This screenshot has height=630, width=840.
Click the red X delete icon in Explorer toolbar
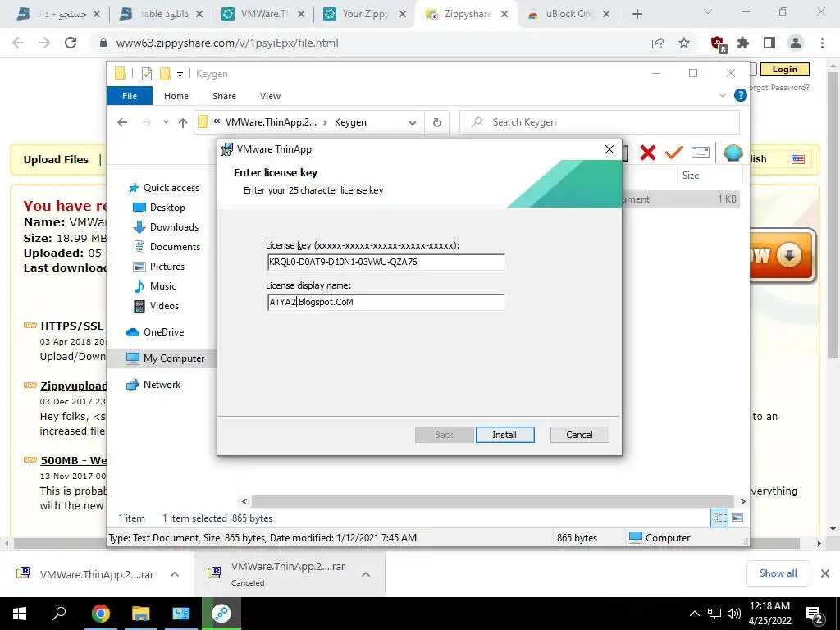[x=648, y=153]
